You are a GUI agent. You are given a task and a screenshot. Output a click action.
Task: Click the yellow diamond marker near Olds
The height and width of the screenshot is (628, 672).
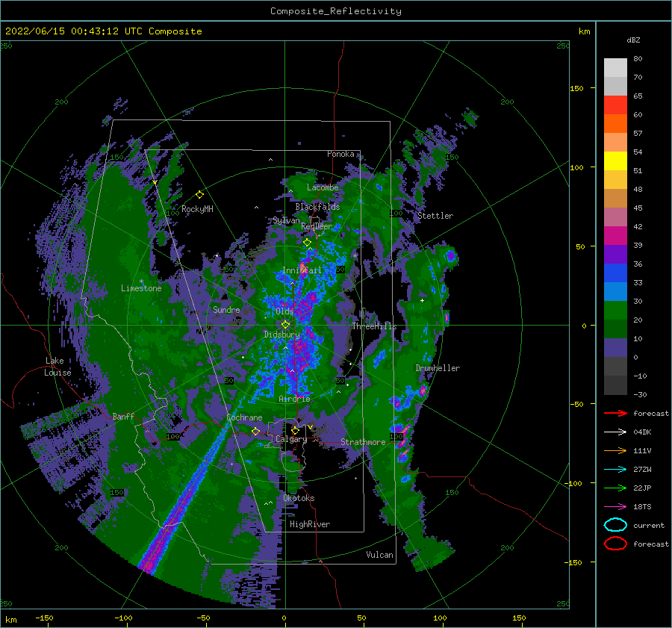[285, 325]
